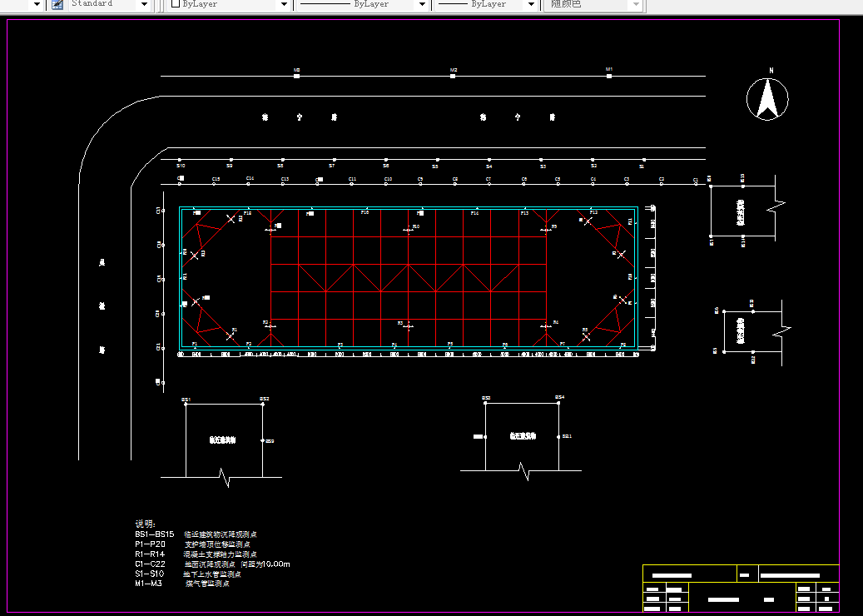Select the M2 gas pipe monitoring marker
Image resolution: width=863 pixels, height=616 pixels.
click(x=453, y=76)
